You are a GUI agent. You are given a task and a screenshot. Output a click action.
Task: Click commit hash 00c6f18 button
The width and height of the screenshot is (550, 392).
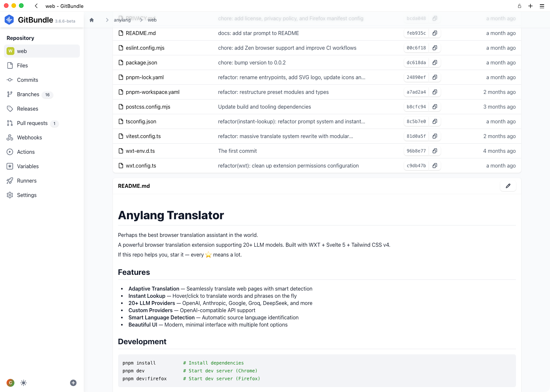click(416, 48)
